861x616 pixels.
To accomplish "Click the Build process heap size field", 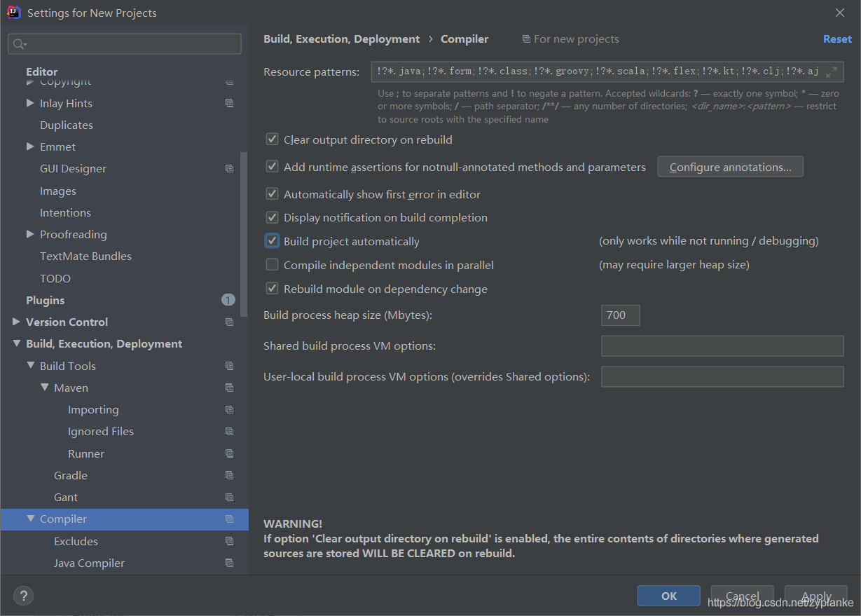I will click(619, 315).
